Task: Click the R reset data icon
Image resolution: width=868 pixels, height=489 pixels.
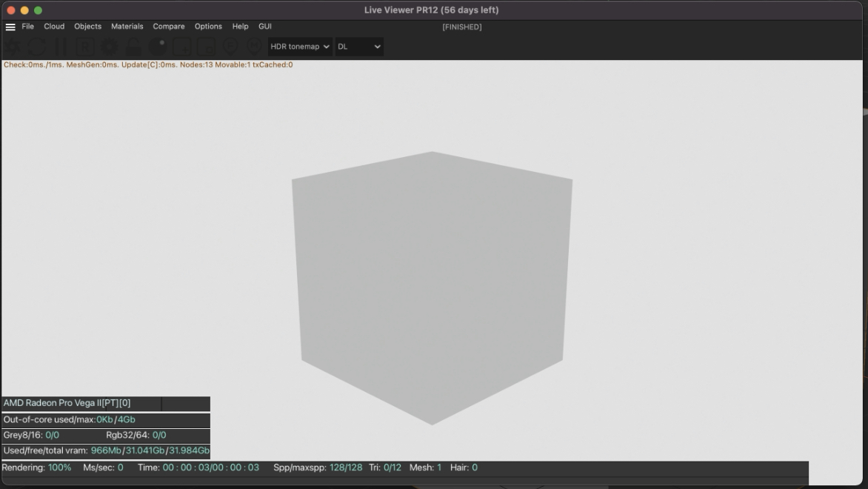Action: [85, 47]
